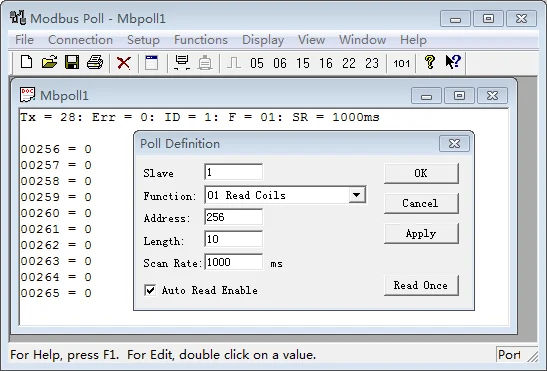
Task: Click the context help arrow icon
Action: (453, 62)
